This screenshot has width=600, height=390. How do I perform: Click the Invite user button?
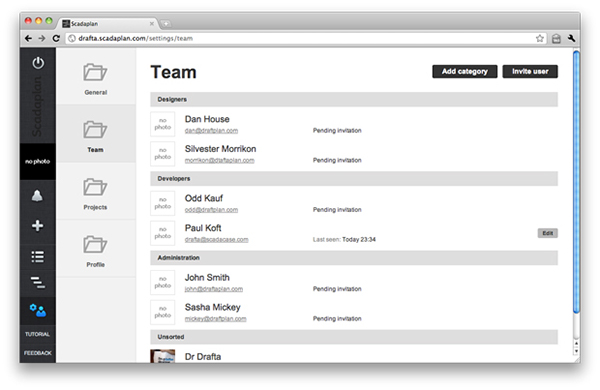(x=530, y=71)
